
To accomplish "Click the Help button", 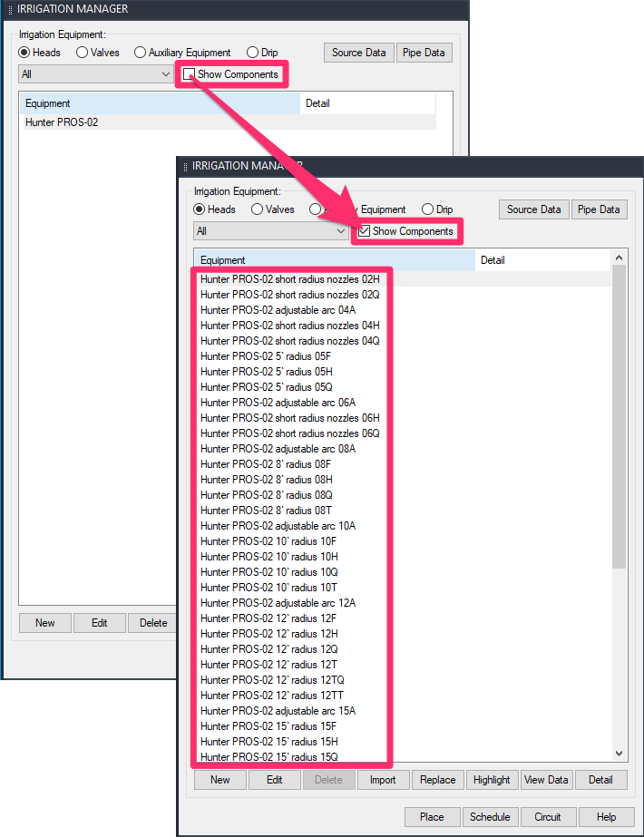I will (x=607, y=817).
